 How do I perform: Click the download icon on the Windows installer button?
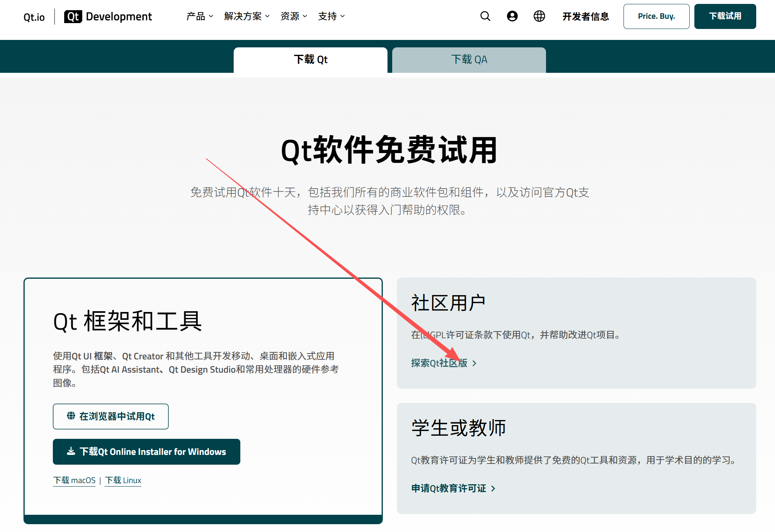71,451
